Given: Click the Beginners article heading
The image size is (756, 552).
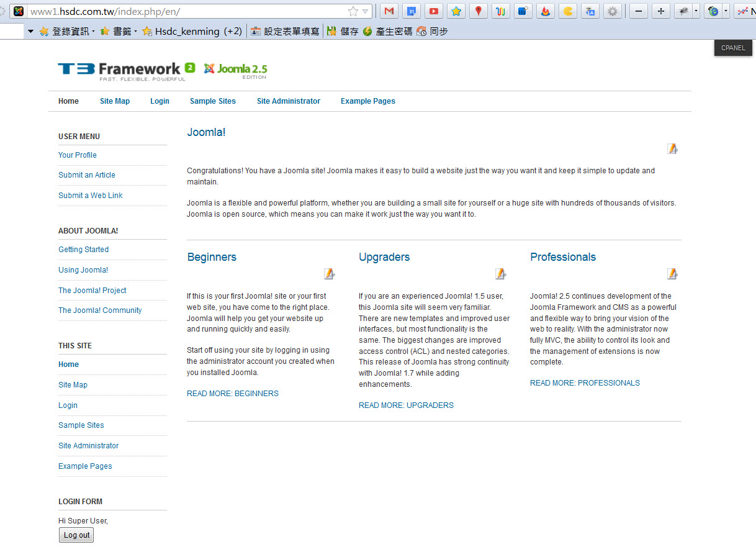Looking at the screenshot, I should click(x=212, y=257).
